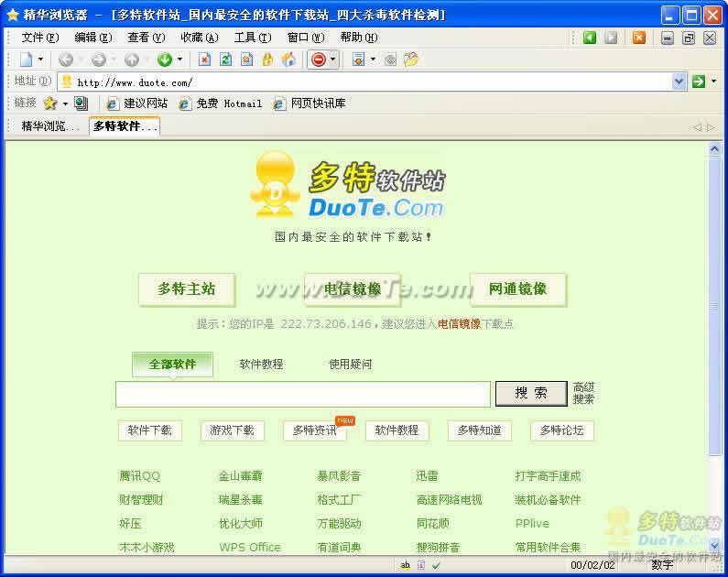Expand the green arrow's dropdown
Image resolution: width=728 pixels, height=577 pixels.
(179, 60)
